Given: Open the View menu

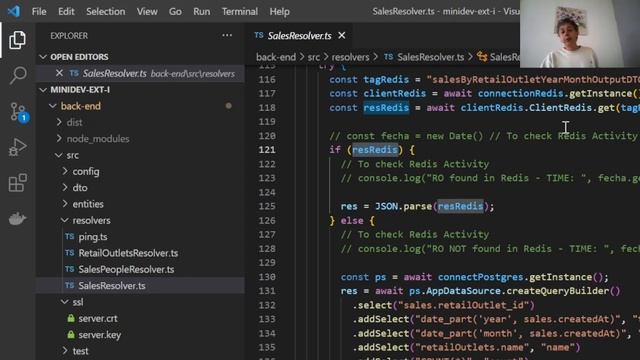Looking at the screenshot, I should (147, 11).
